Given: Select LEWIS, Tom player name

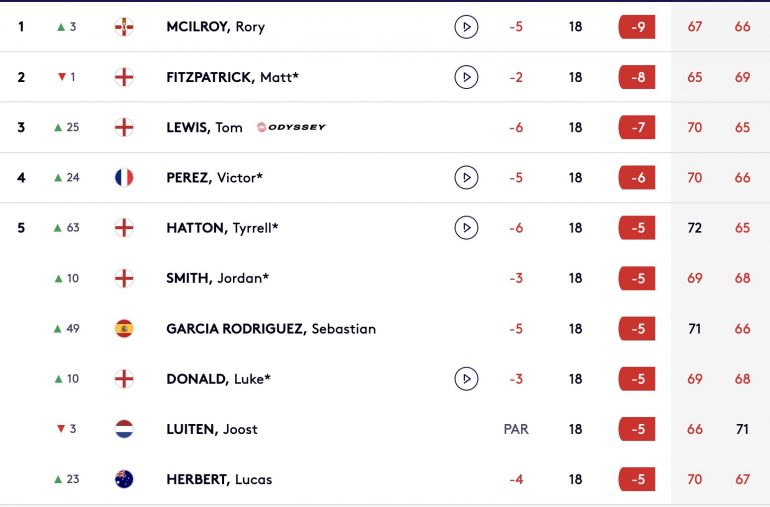Looking at the screenshot, I should [x=204, y=127].
